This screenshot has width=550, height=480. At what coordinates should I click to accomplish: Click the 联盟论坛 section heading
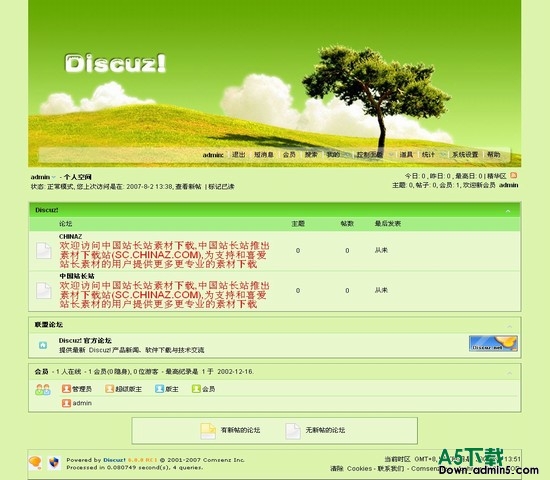coord(48,325)
